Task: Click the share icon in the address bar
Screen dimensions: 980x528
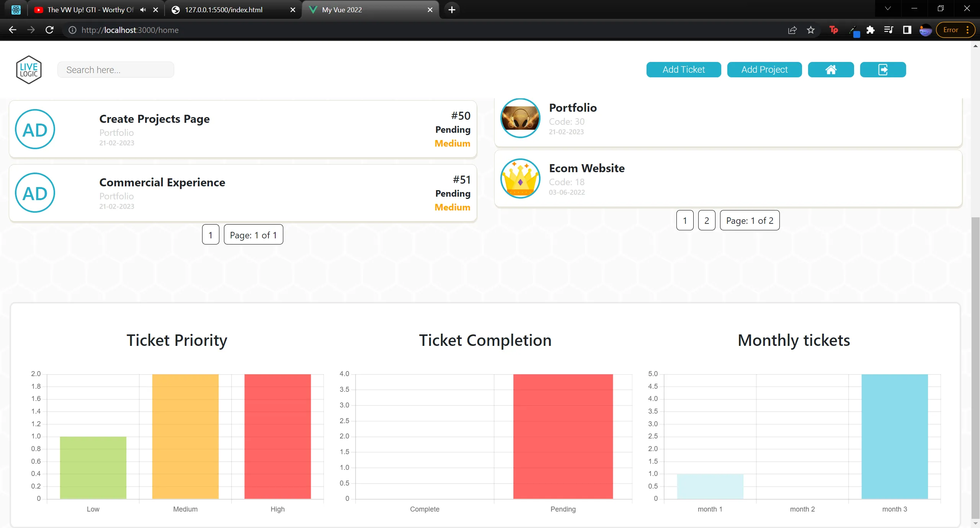Action: pos(792,30)
